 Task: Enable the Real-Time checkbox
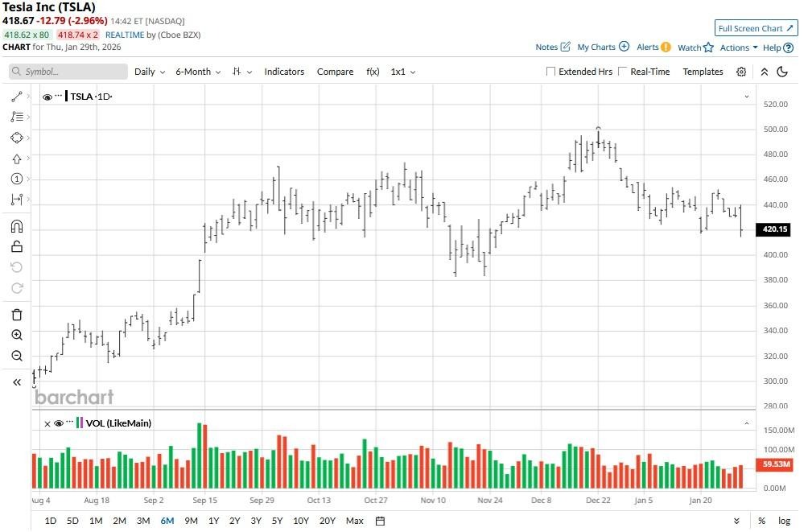622,72
